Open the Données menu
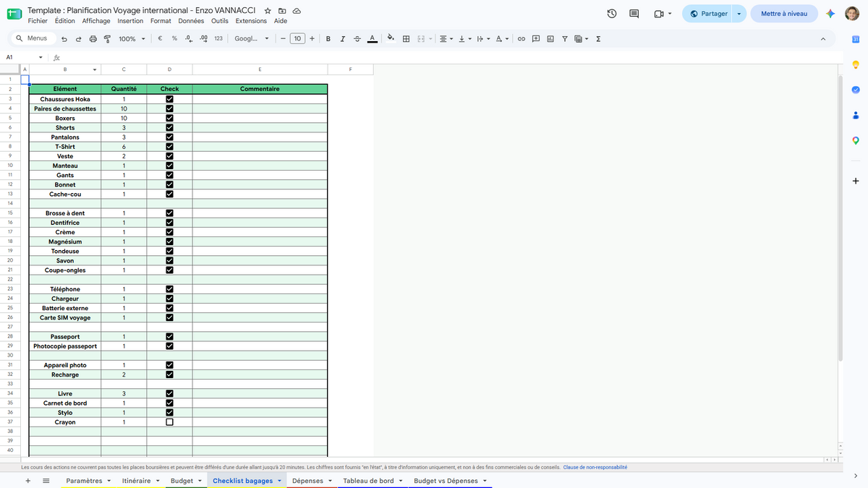Image resolution: width=868 pixels, height=488 pixels. click(191, 21)
